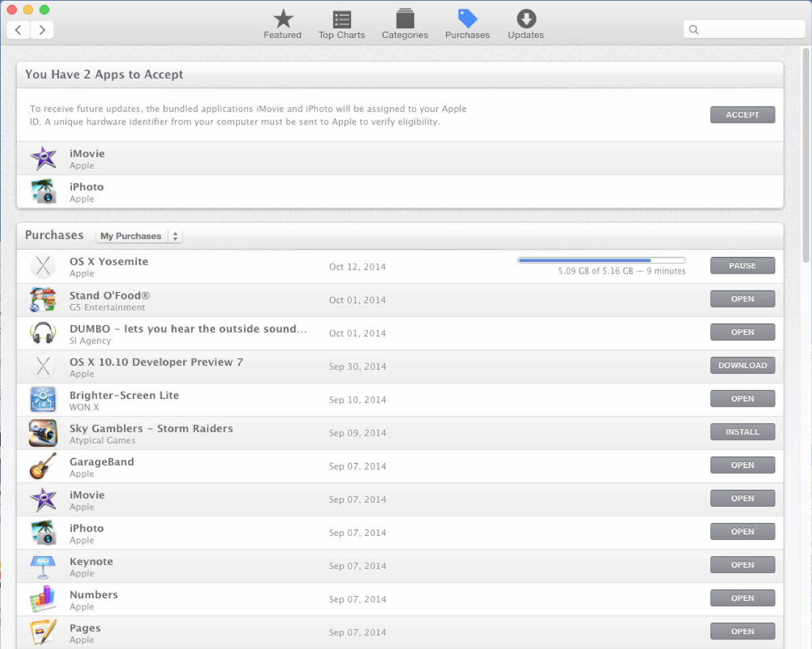Select the OS X Yosemite title
The width and height of the screenshot is (812, 649).
pyautogui.click(x=108, y=261)
